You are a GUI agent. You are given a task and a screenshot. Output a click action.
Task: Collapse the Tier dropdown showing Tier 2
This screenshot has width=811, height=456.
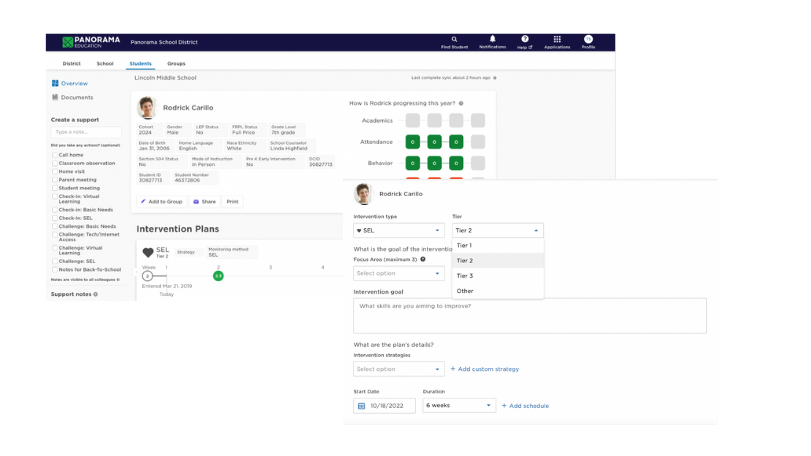pos(498,231)
